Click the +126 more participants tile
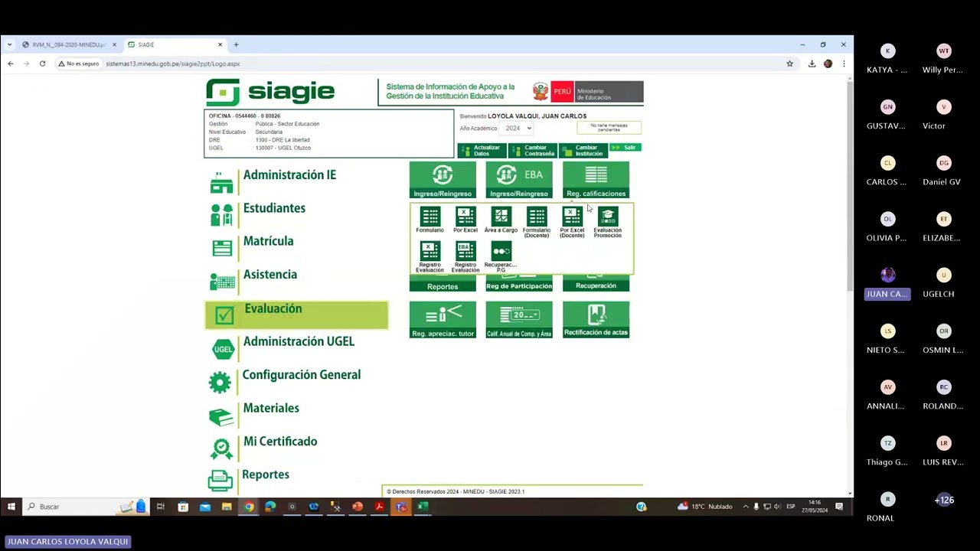 pyautogui.click(x=944, y=500)
